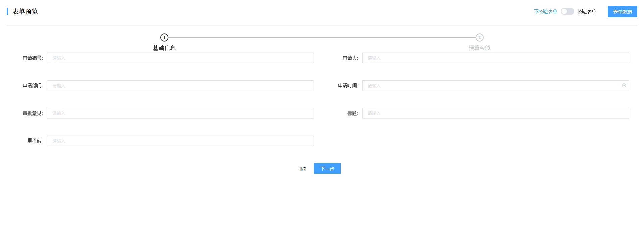Focus the 里程碑 input field

tap(180, 141)
